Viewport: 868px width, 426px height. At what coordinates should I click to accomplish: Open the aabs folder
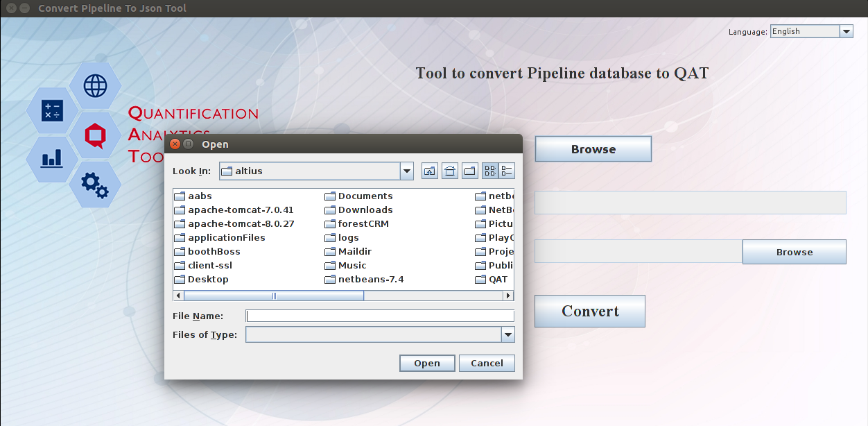click(x=193, y=196)
